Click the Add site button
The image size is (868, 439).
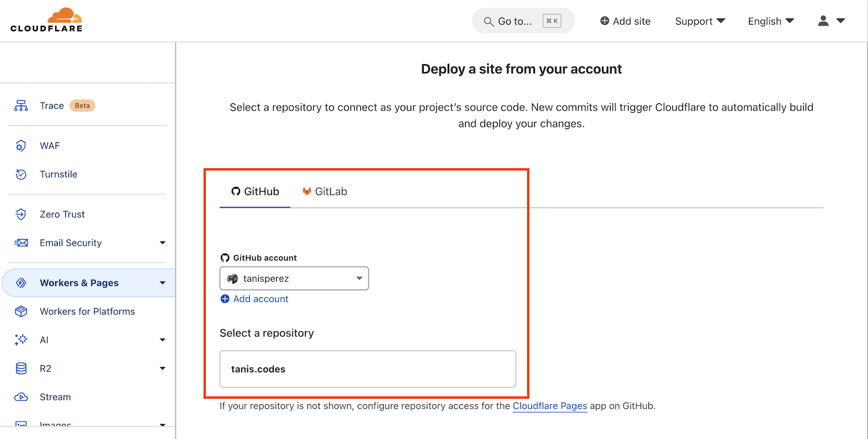(625, 20)
